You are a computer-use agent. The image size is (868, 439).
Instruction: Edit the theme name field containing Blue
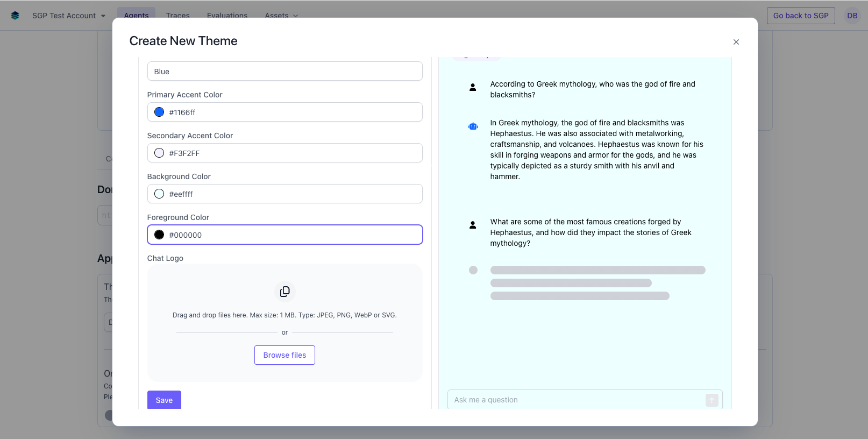coord(285,71)
